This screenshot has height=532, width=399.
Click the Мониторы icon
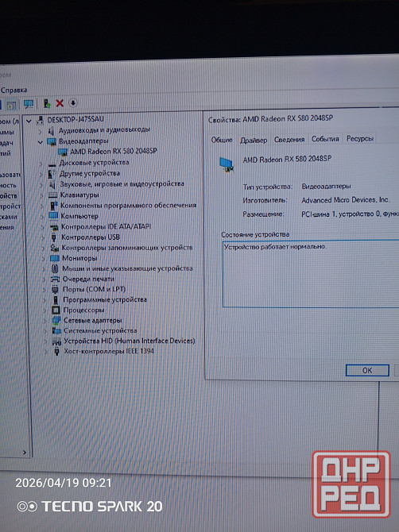pyautogui.click(x=55, y=258)
